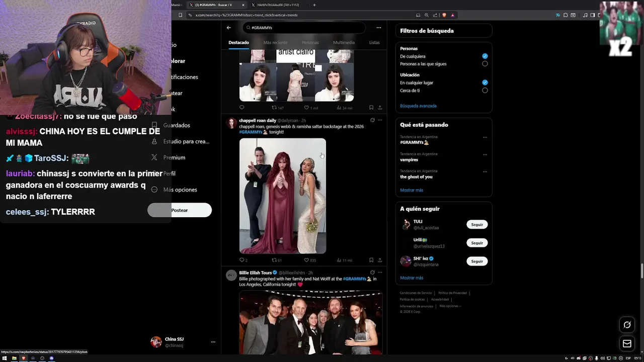Screen dimensions: 644x362
Task: Open the search options three-dot menu
Action: [x=379, y=28]
